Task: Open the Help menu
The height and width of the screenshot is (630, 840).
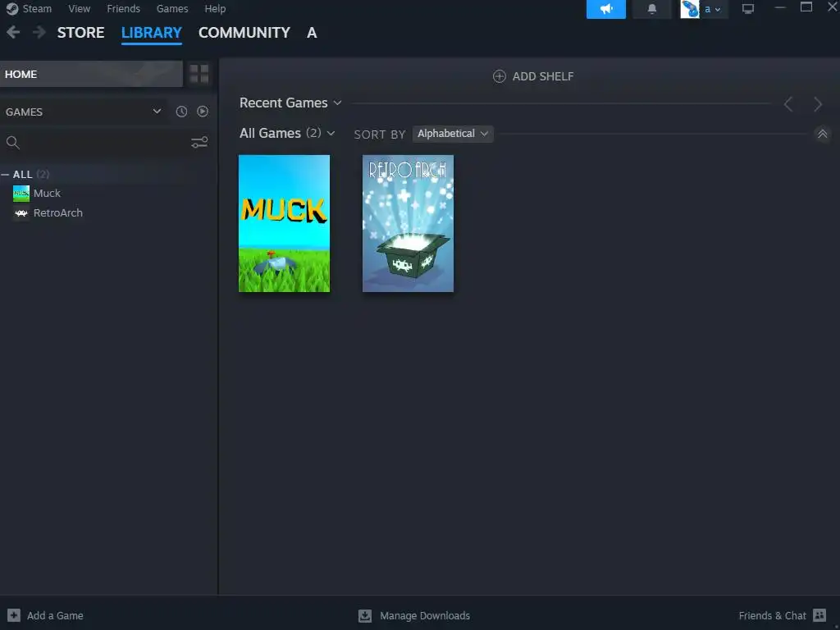Action: click(215, 8)
